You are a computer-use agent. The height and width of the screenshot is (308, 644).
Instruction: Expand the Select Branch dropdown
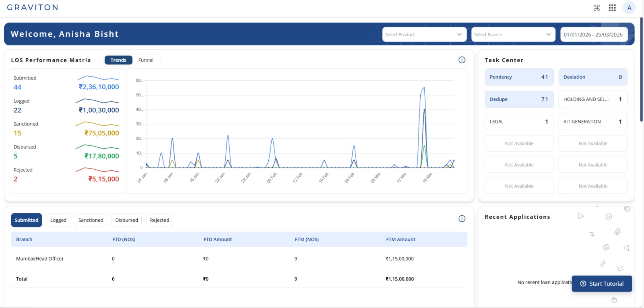point(513,35)
